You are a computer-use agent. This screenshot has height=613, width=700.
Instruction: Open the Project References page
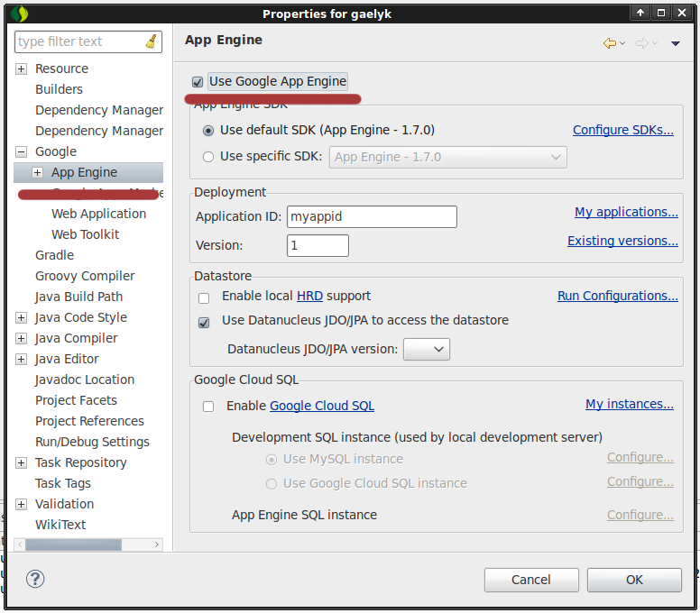[89, 421]
